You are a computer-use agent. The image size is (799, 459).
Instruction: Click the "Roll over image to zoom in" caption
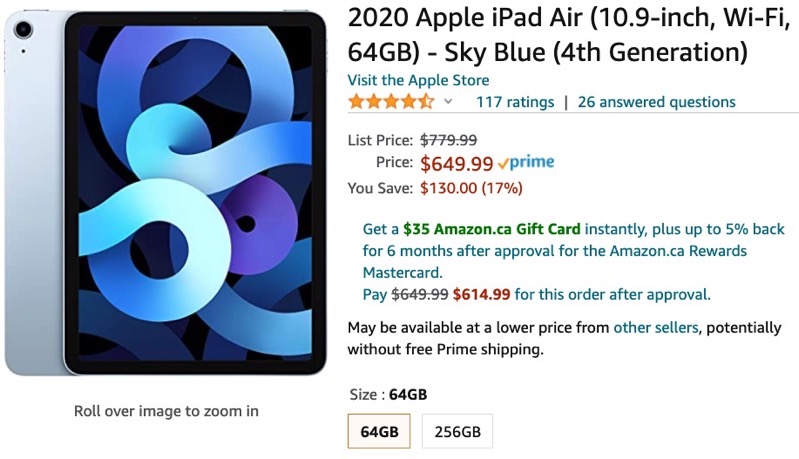tap(166, 410)
